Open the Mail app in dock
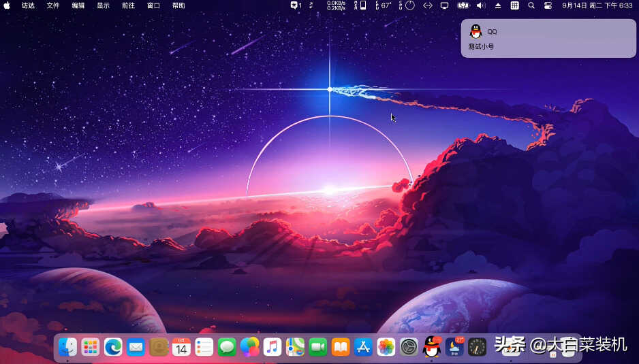Viewport: 639px width, 364px height. (x=136, y=347)
